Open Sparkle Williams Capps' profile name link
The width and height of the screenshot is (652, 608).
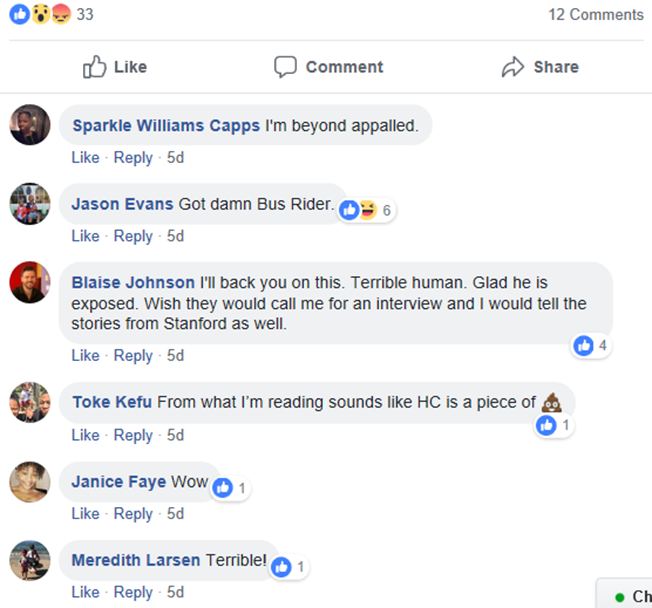click(166, 126)
